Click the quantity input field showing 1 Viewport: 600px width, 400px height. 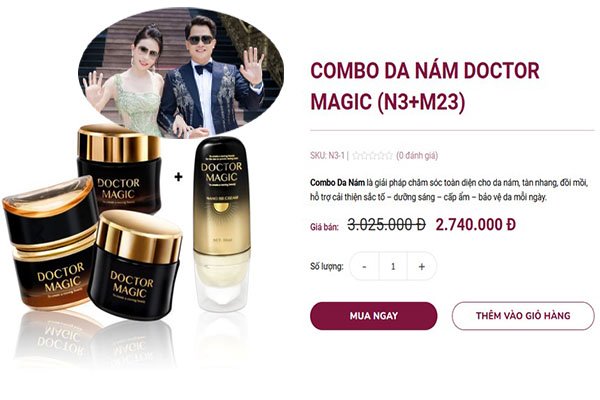(x=393, y=266)
